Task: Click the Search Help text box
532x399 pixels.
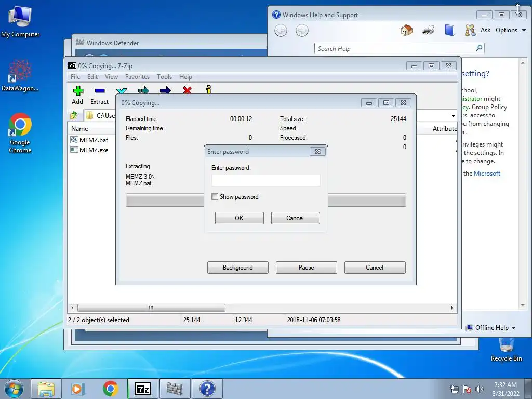Action: 395,48
